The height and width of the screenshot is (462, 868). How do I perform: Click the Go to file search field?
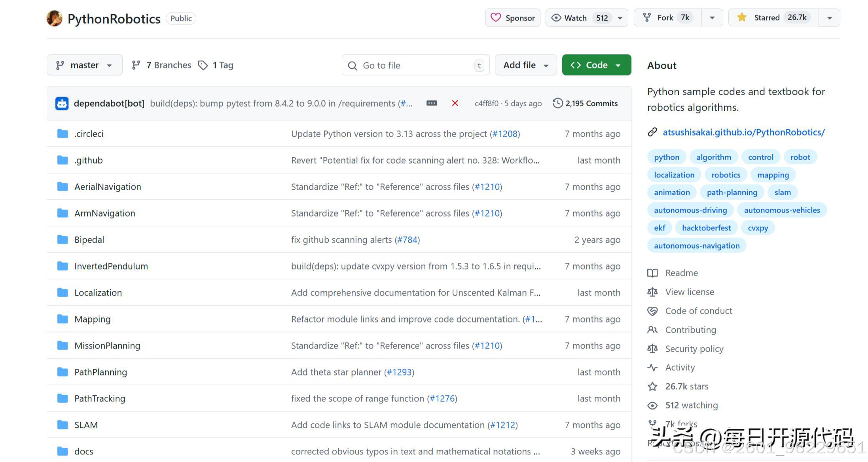click(x=415, y=65)
